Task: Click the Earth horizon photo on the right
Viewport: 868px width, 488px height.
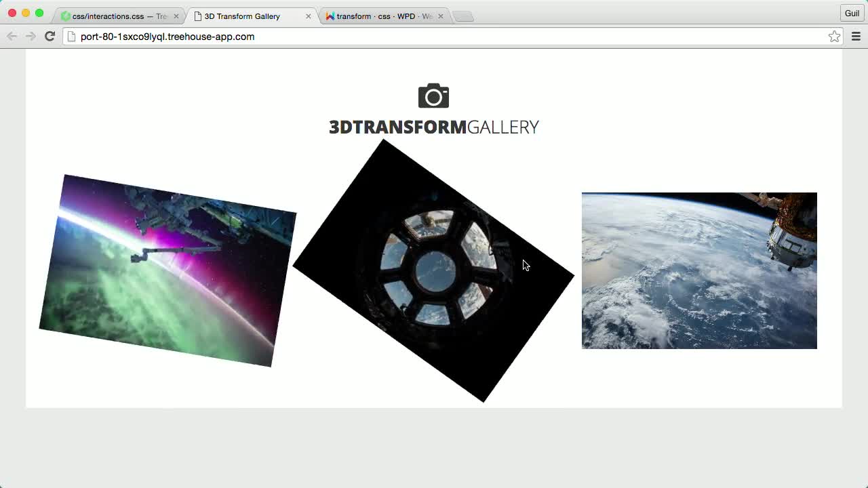Action: [699, 270]
